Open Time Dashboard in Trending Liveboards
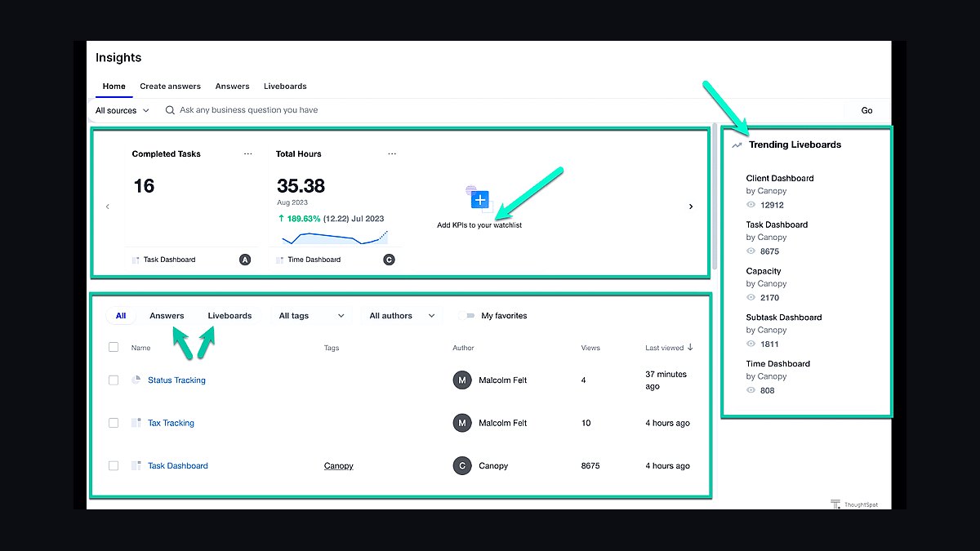The height and width of the screenshot is (551, 980). click(x=778, y=364)
